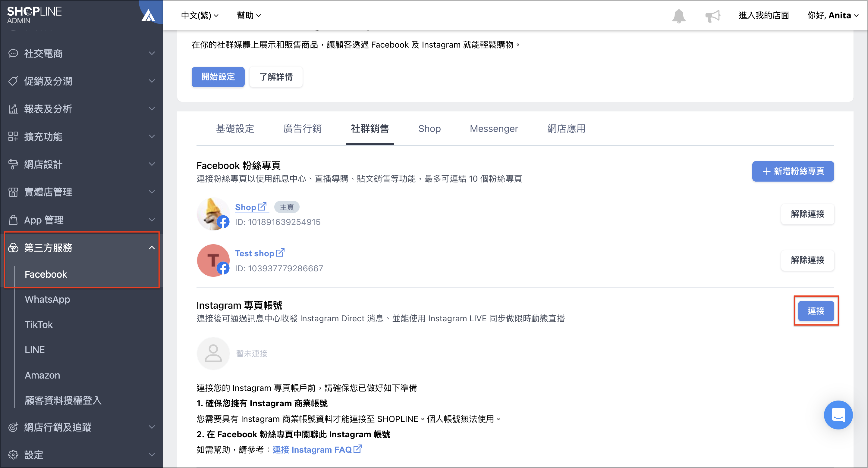Disconnect Test shop with 解除連接
868x468 pixels.
[x=807, y=260]
